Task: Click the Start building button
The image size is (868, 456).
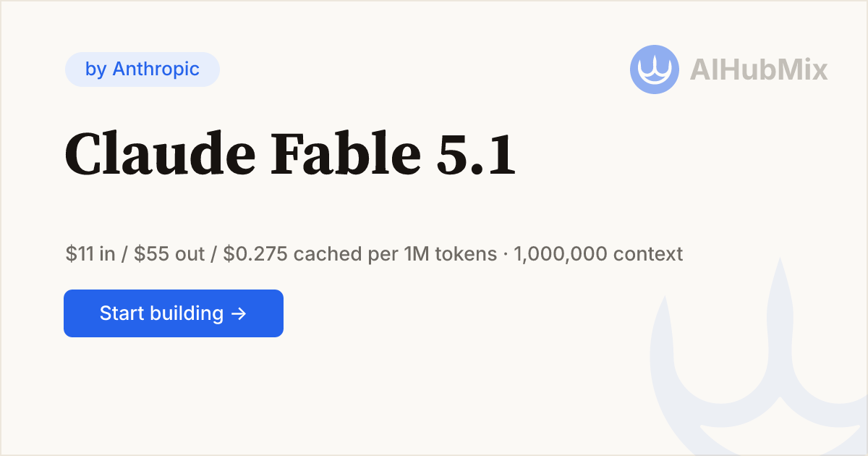Action: click(x=174, y=313)
